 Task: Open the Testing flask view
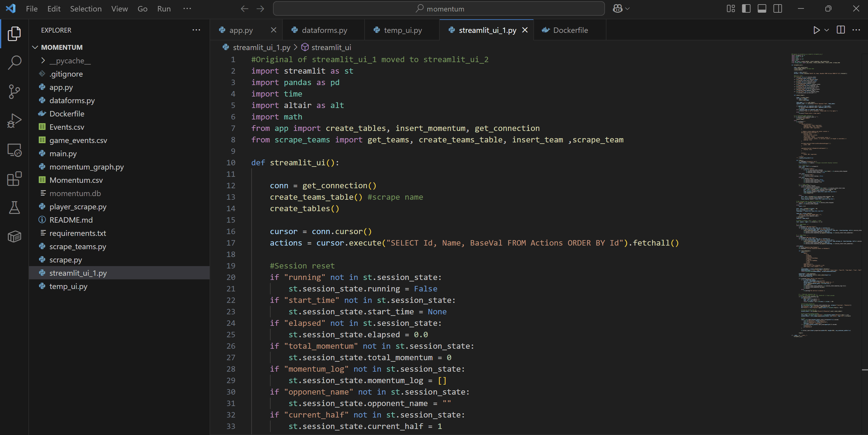pyautogui.click(x=14, y=208)
